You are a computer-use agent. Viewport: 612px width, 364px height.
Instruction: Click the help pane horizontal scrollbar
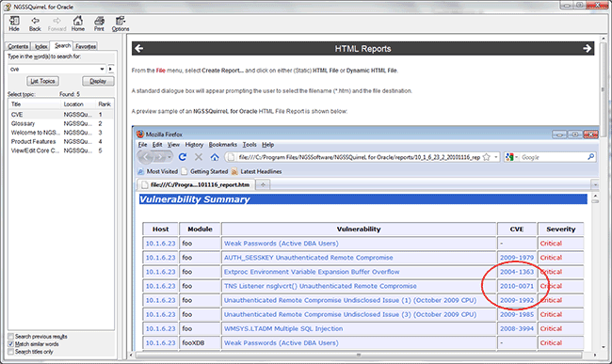359,355
